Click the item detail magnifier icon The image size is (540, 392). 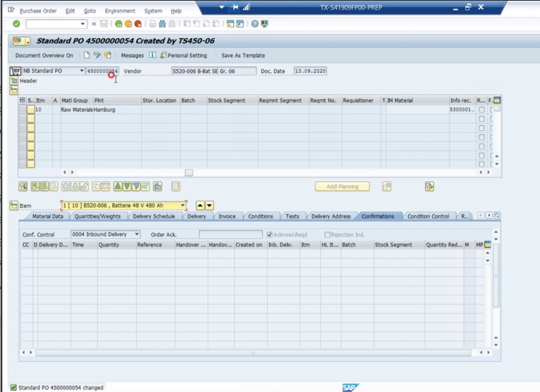coord(23,186)
